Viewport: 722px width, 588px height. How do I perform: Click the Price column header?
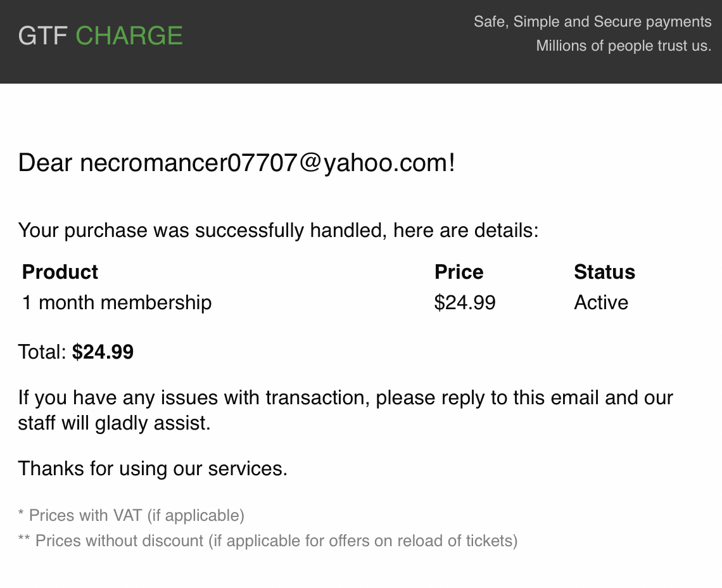tap(459, 272)
